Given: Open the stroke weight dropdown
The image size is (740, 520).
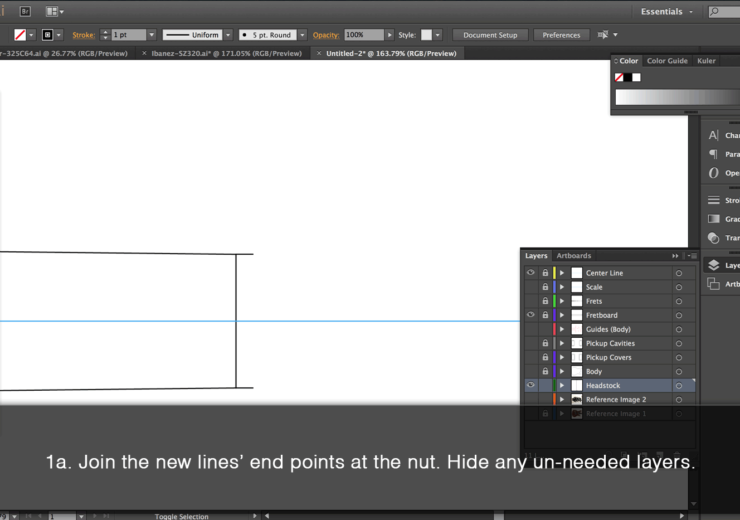Looking at the screenshot, I should point(151,35).
